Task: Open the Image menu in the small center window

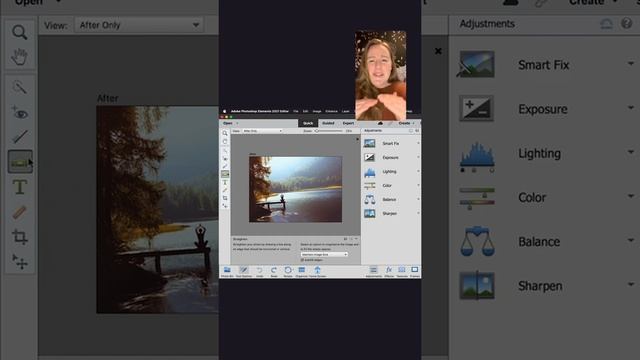Action: tap(317, 111)
